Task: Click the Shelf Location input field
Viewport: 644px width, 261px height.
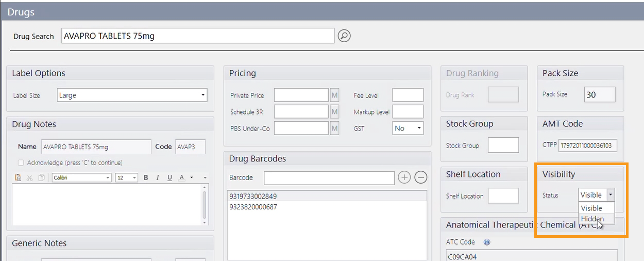Action: click(x=503, y=196)
